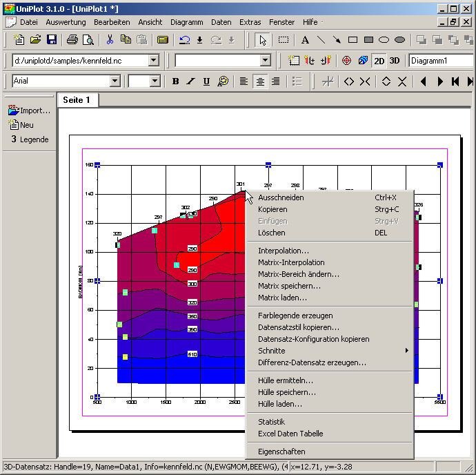Switch to the Seite 1 tab
This screenshot has height=475, width=476.
[77, 100]
